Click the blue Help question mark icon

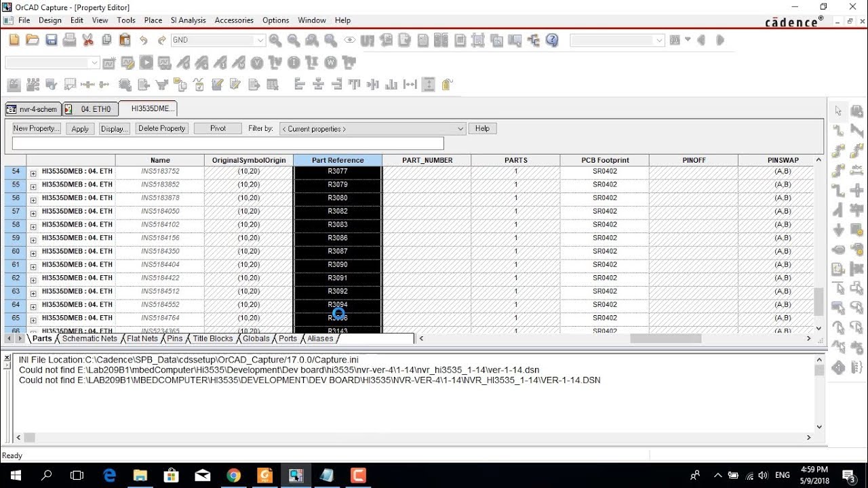(x=552, y=41)
